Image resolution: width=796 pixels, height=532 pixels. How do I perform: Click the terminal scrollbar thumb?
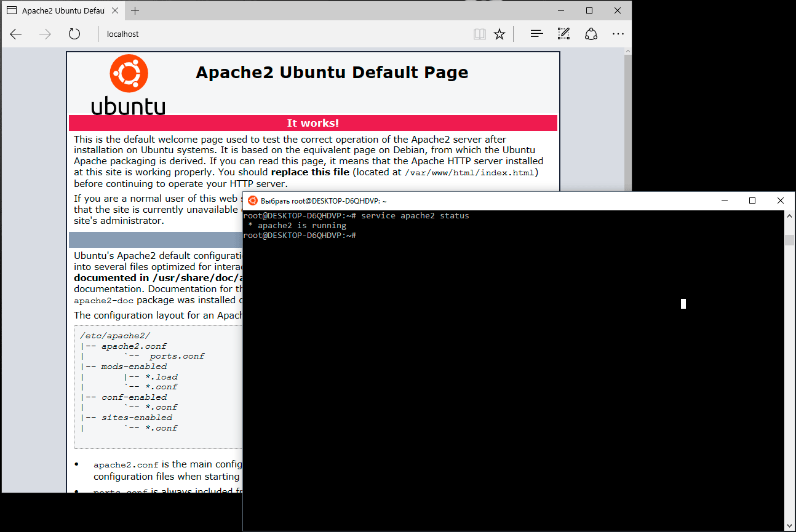click(x=789, y=240)
